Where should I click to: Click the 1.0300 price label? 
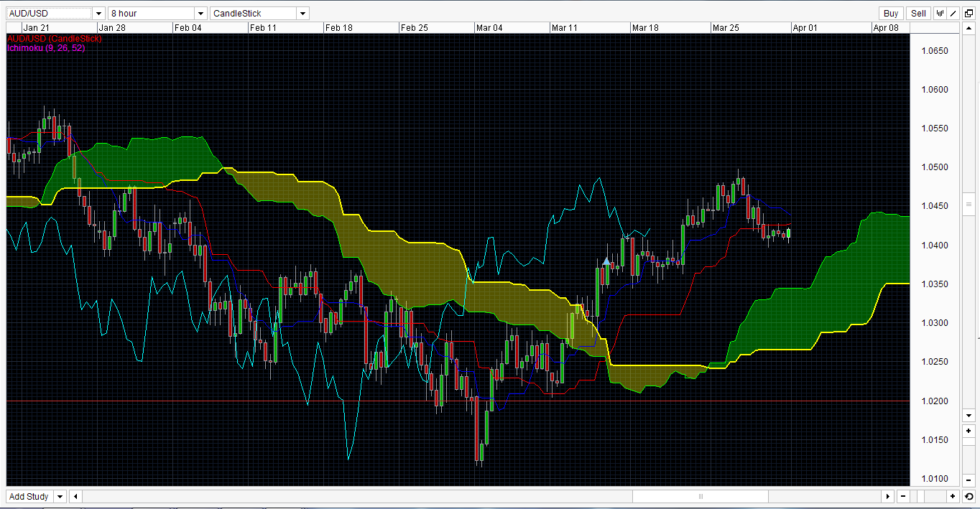(935, 323)
